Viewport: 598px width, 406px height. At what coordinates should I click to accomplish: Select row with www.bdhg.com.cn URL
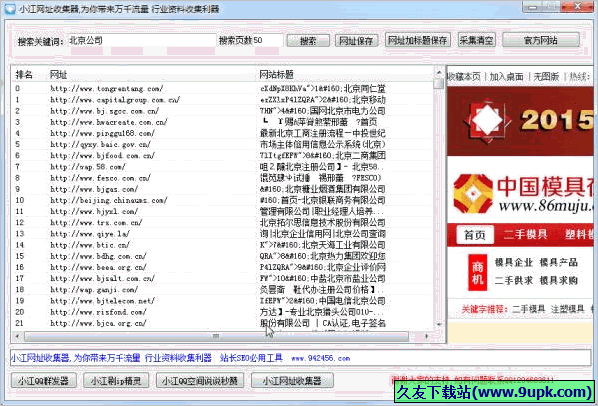tap(223, 256)
